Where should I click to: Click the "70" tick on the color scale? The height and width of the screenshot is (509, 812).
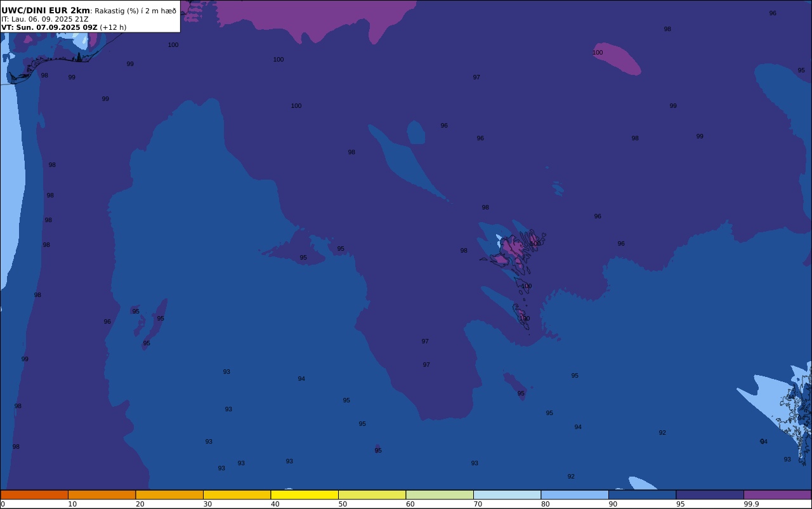(x=478, y=504)
